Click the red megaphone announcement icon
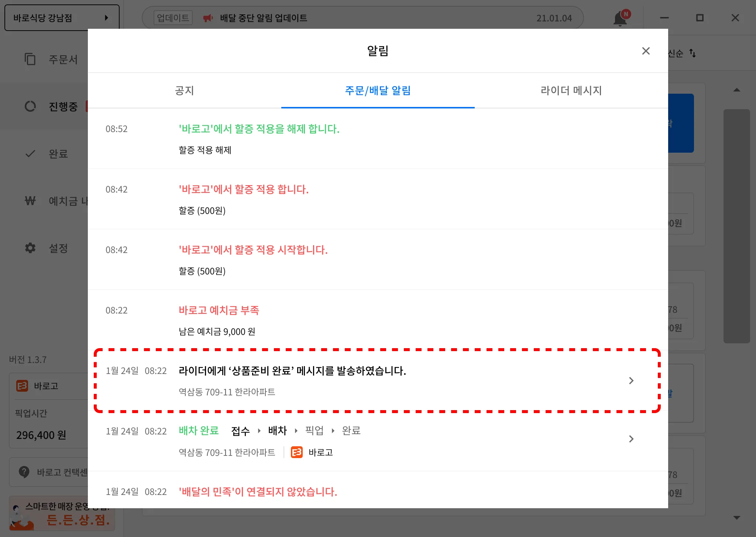Image resolution: width=756 pixels, height=537 pixels. (208, 18)
